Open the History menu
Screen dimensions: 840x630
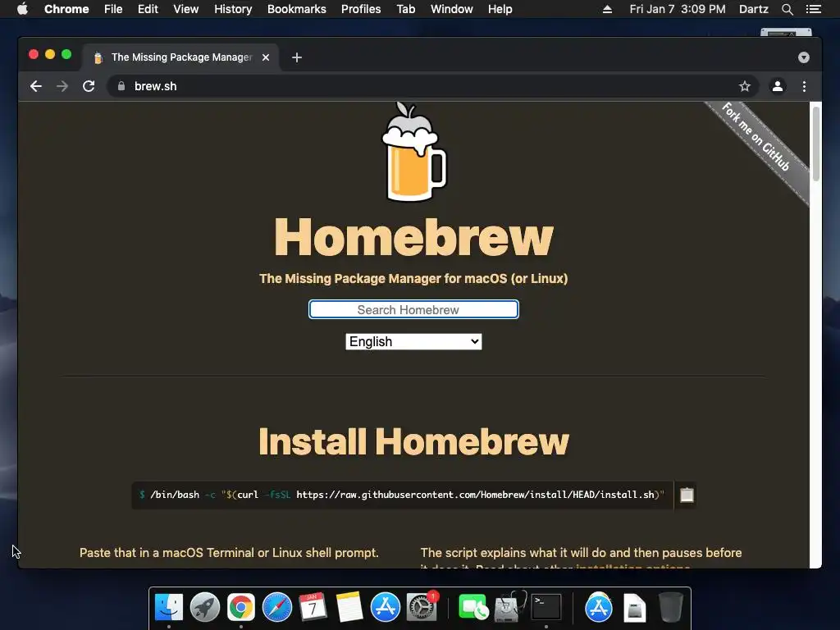tap(233, 9)
